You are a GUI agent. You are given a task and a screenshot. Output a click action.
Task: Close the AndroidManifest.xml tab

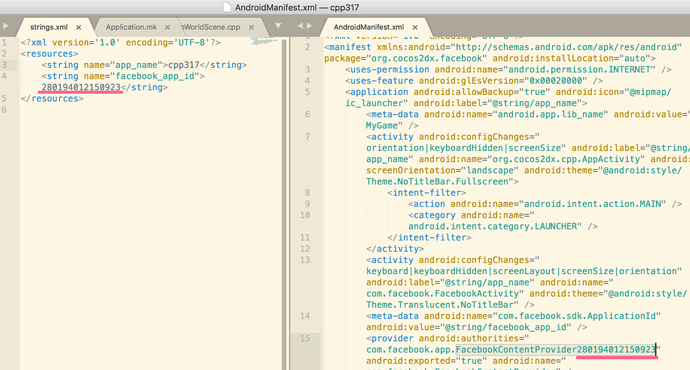[x=415, y=27]
